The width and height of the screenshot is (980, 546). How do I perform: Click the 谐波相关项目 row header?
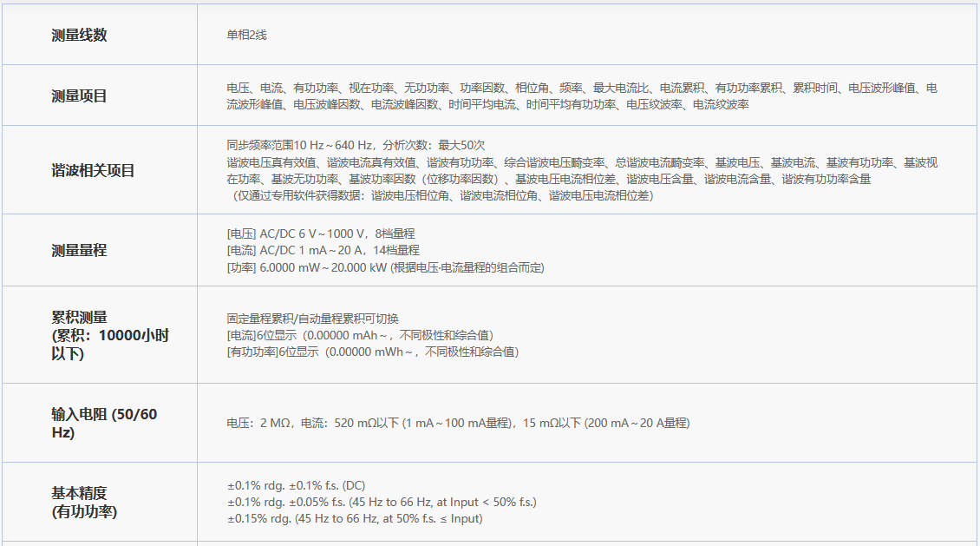(x=93, y=170)
